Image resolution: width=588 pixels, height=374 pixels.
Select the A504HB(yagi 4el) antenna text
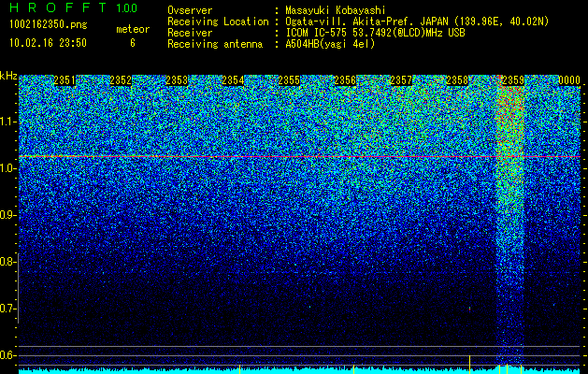click(x=330, y=44)
